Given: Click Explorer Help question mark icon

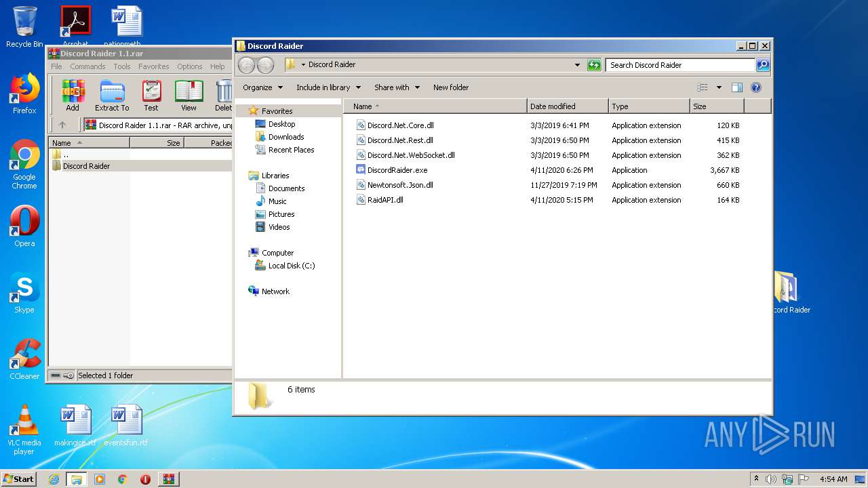Looking at the screenshot, I should (x=756, y=87).
